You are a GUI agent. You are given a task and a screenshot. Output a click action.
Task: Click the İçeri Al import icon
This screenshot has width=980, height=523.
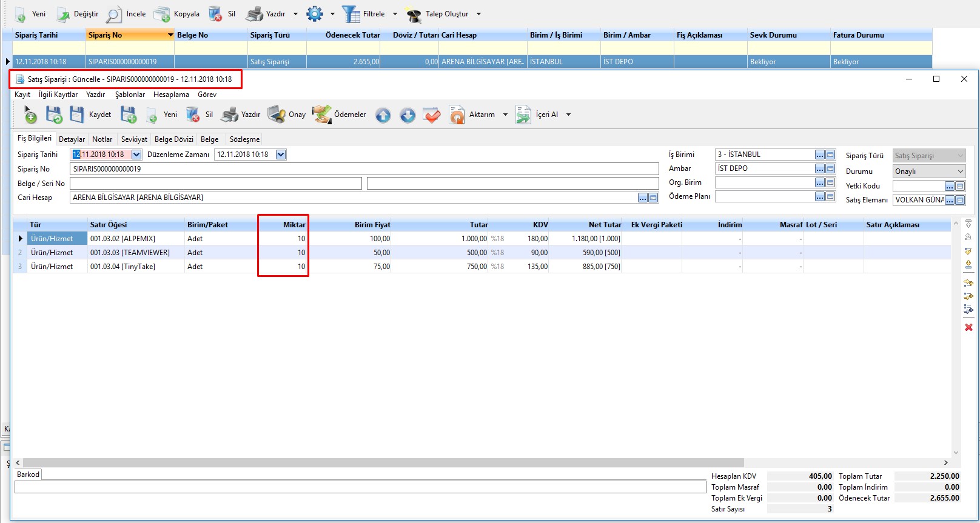[x=523, y=115]
